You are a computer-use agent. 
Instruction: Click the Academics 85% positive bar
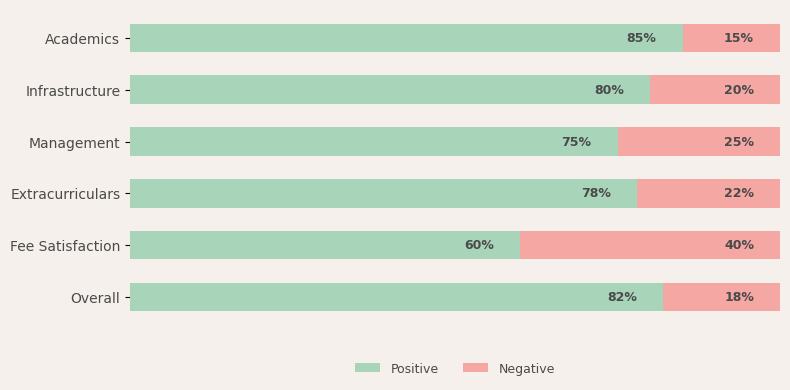click(x=407, y=38)
